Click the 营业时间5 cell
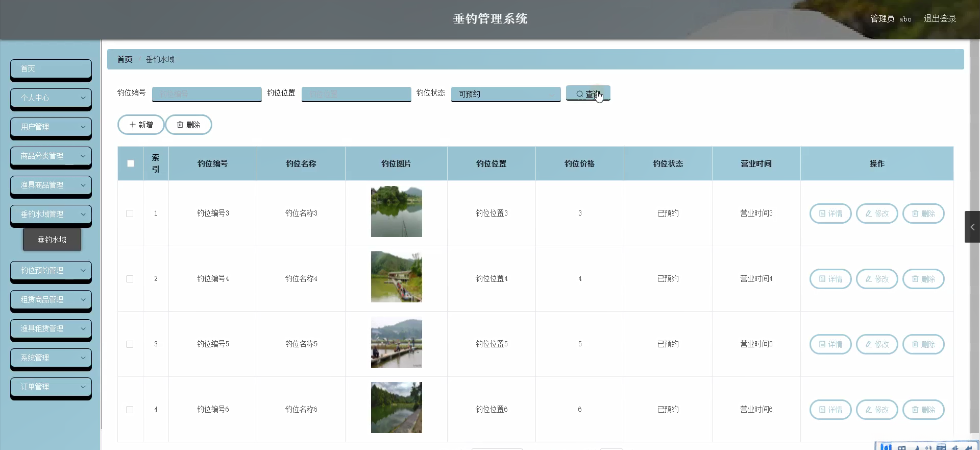This screenshot has height=450, width=980. [756, 344]
